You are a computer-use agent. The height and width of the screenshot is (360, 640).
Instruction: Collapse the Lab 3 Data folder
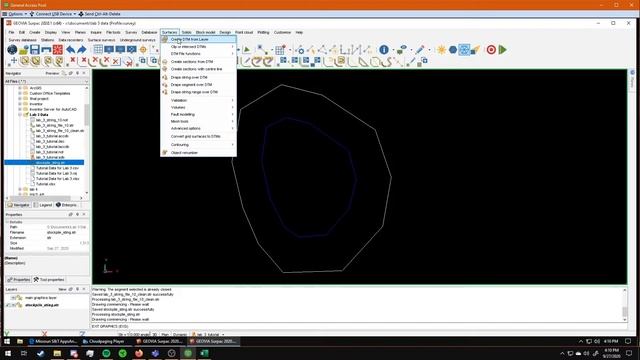[x=20, y=115]
